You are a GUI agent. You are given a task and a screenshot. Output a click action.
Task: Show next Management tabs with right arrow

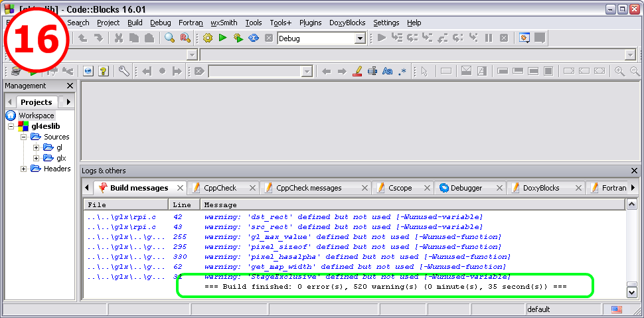coord(68,102)
